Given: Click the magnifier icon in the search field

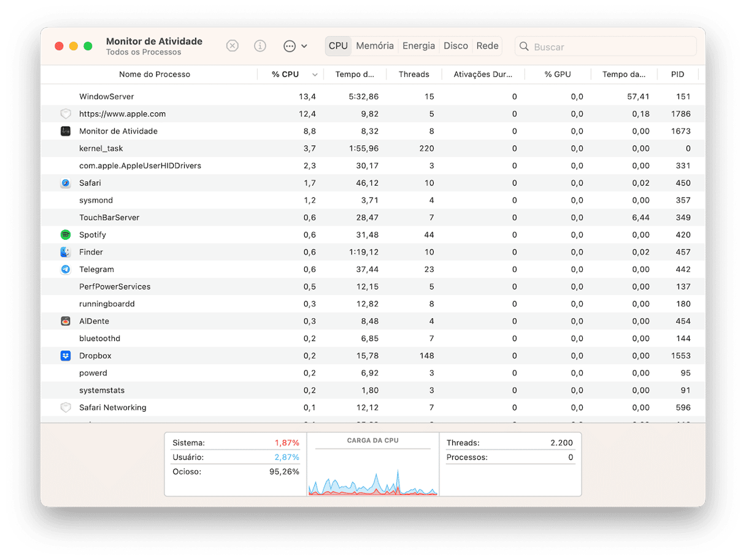Looking at the screenshot, I should click(x=525, y=47).
